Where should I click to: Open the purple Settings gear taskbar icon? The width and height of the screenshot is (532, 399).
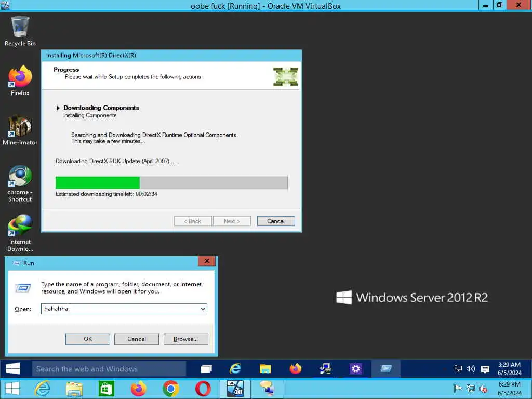(x=355, y=369)
